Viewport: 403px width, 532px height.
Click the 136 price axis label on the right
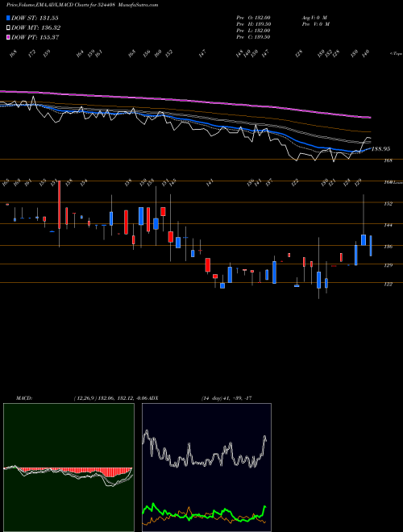tap(388, 247)
